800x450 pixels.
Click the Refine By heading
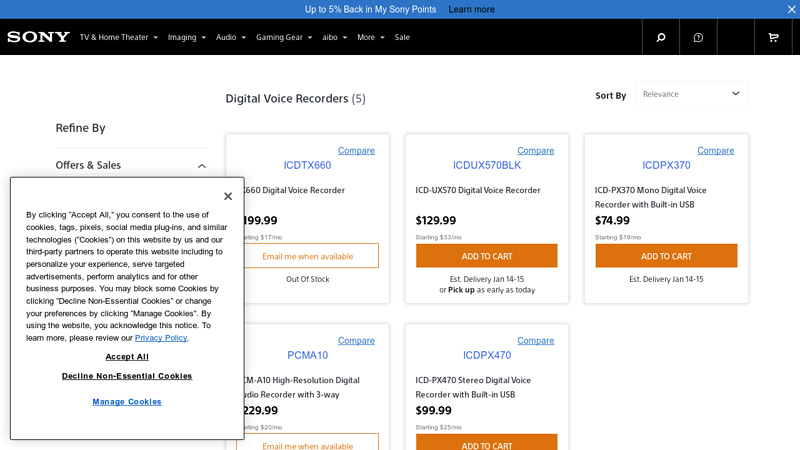pyautogui.click(x=81, y=128)
